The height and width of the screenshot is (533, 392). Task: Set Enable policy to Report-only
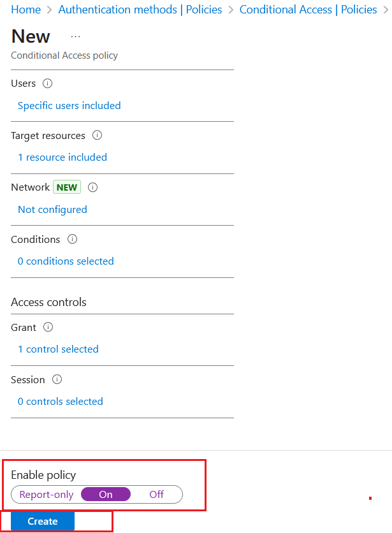47,494
